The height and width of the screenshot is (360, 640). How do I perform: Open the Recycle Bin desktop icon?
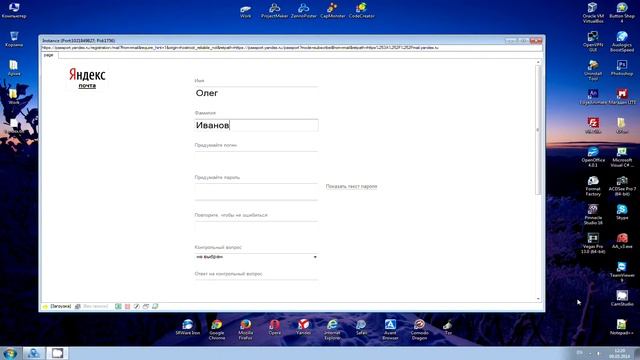point(14,39)
